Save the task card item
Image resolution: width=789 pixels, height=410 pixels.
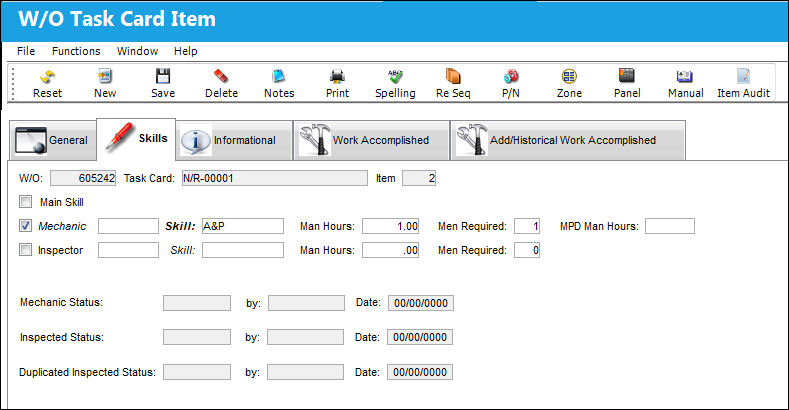click(x=163, y=84)
